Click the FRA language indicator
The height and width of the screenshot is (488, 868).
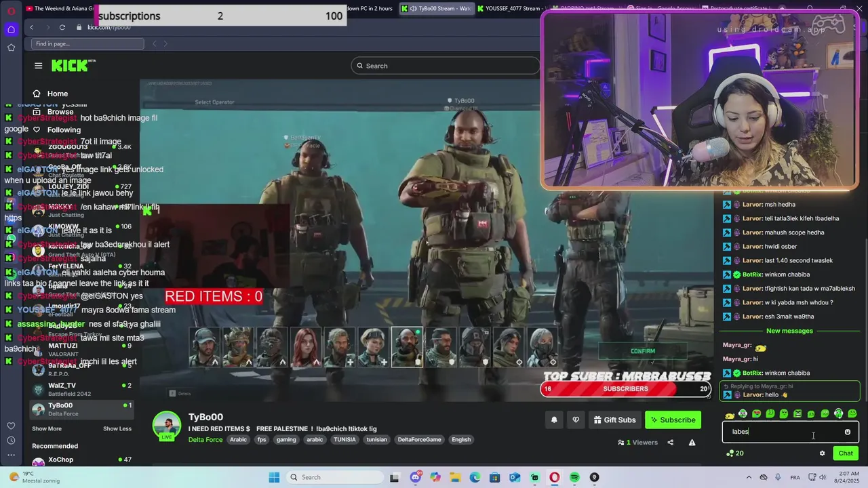[x=795, y=477]
